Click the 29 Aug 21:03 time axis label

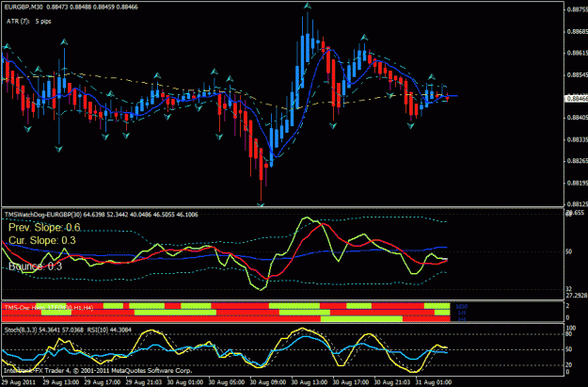pyautogui.click(x=144, y=382)
